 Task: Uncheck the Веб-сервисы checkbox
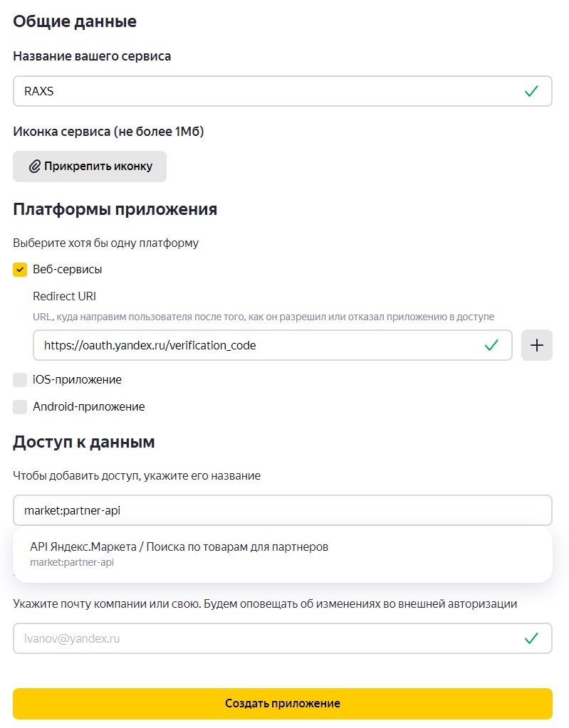[20, 270]
